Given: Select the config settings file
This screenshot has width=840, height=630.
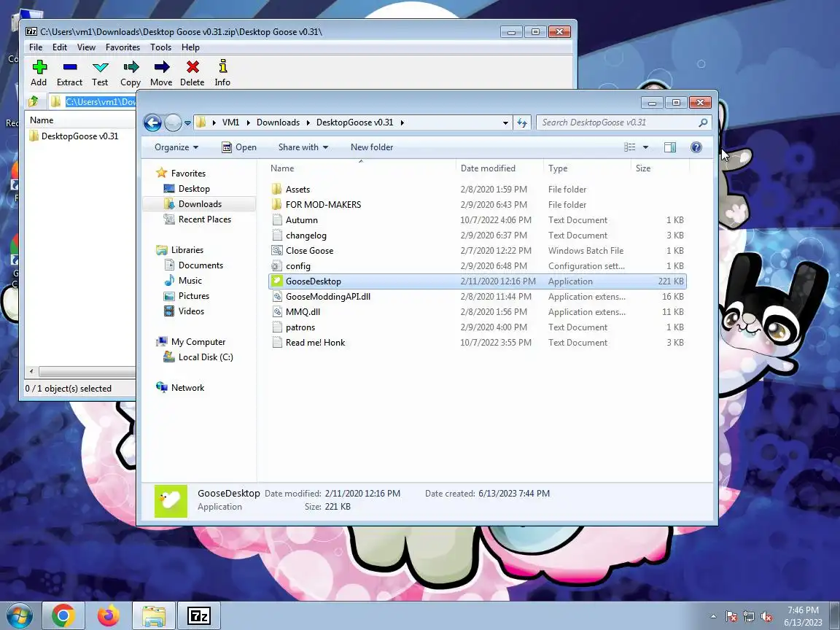Looking at the screenshot, I should point(477,265).
